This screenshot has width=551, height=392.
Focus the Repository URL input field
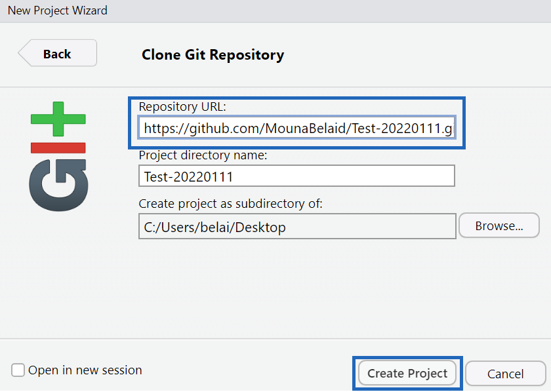[297, 128]
